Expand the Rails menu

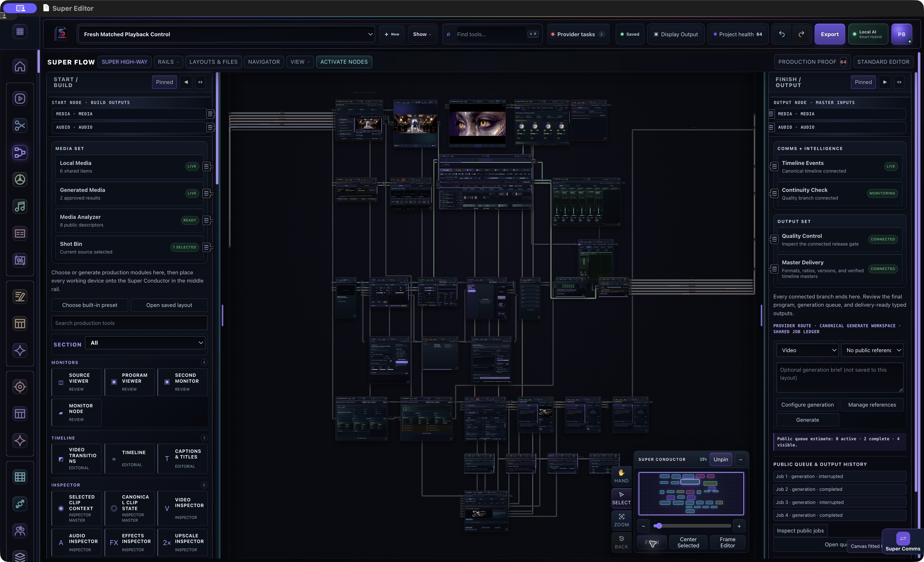pyautogui.click(x=168, y=62)
